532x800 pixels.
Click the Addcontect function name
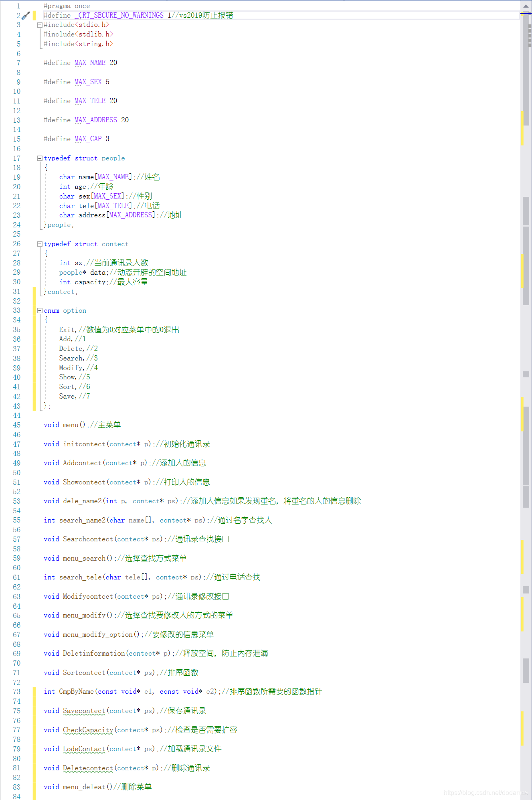pos(82,463)
